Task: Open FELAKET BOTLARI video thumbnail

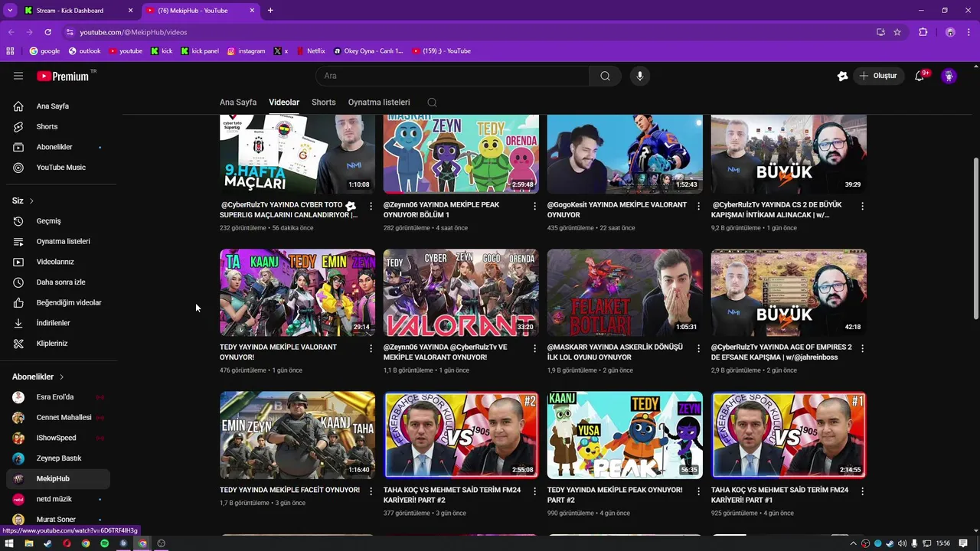Action: coord(625,292)
